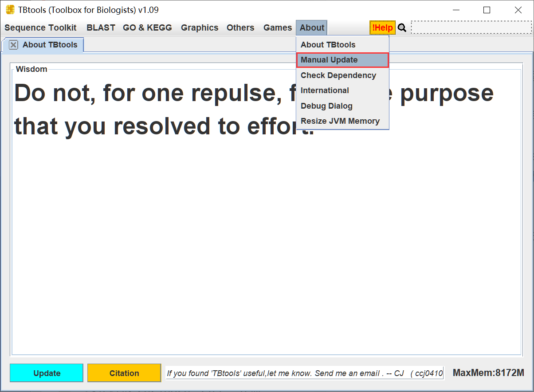Close the About TBtools tab
The image size is (534, 392).
(13, 45)
